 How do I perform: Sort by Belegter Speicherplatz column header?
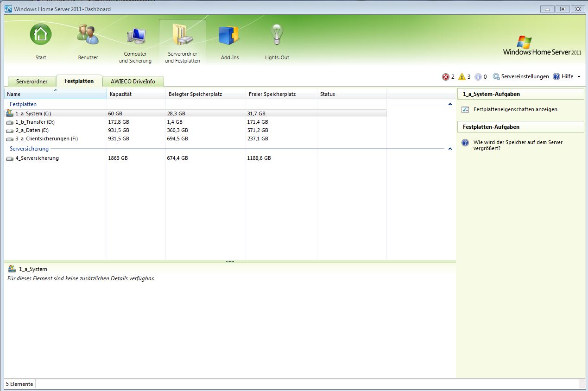coord(206,94)
